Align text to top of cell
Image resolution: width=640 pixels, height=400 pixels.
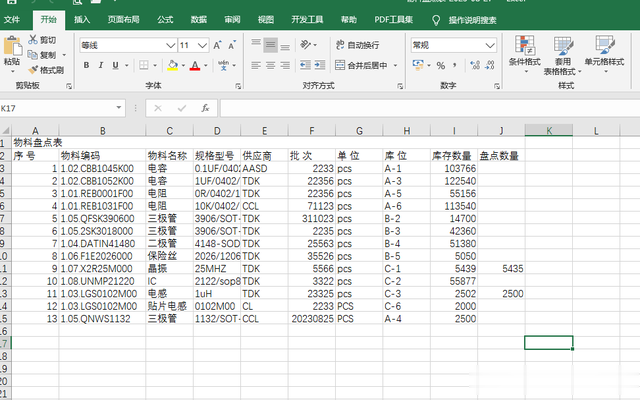pos(256,43)
